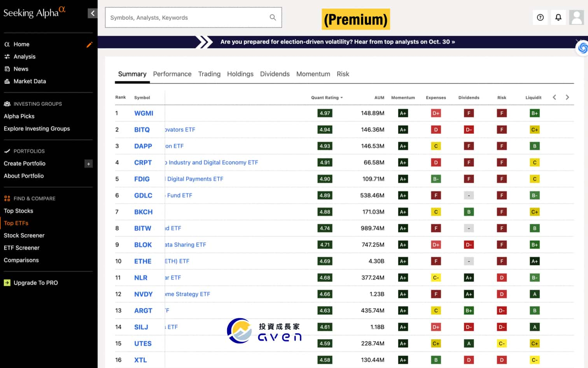
Task: Click the AUM column header
Action: point(379,98)
